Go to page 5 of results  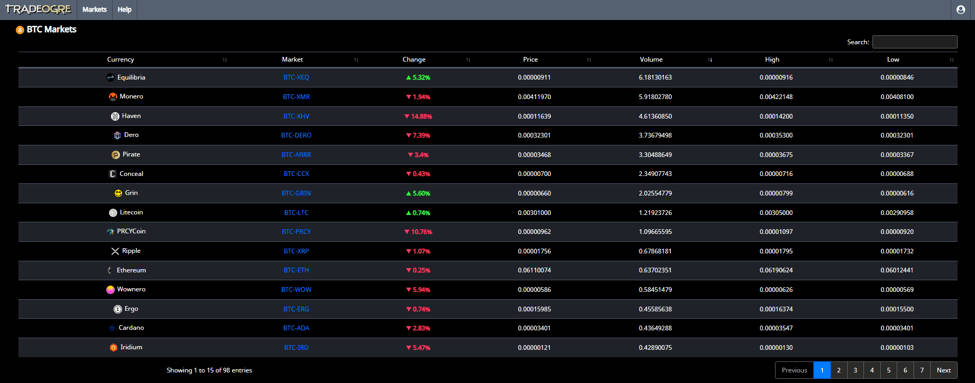[x=889, y=371]
